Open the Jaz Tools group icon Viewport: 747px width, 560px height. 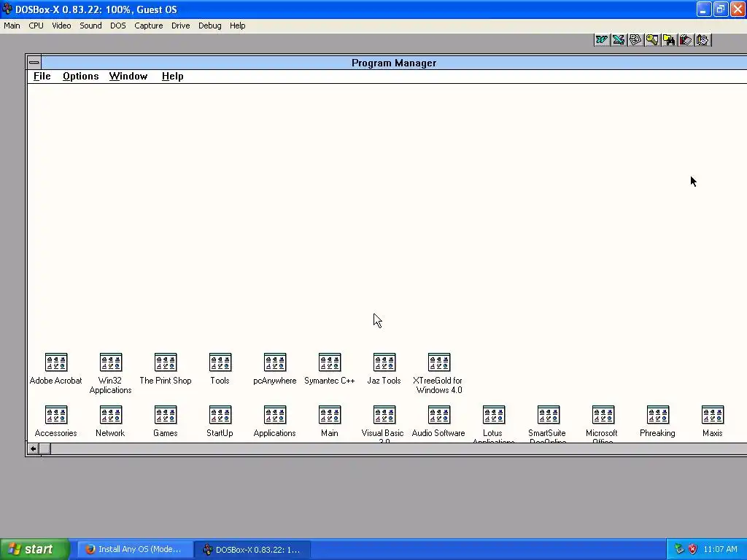point(384,362)
